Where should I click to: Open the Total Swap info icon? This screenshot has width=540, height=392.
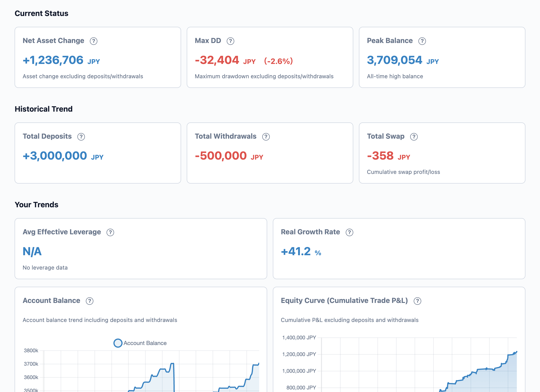[x=414, y=137]
